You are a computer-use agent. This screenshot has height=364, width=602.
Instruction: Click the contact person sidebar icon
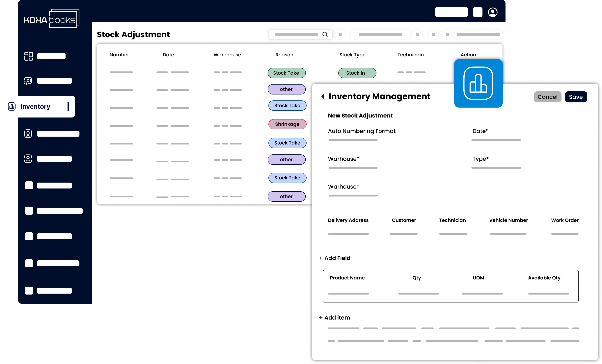28,134
